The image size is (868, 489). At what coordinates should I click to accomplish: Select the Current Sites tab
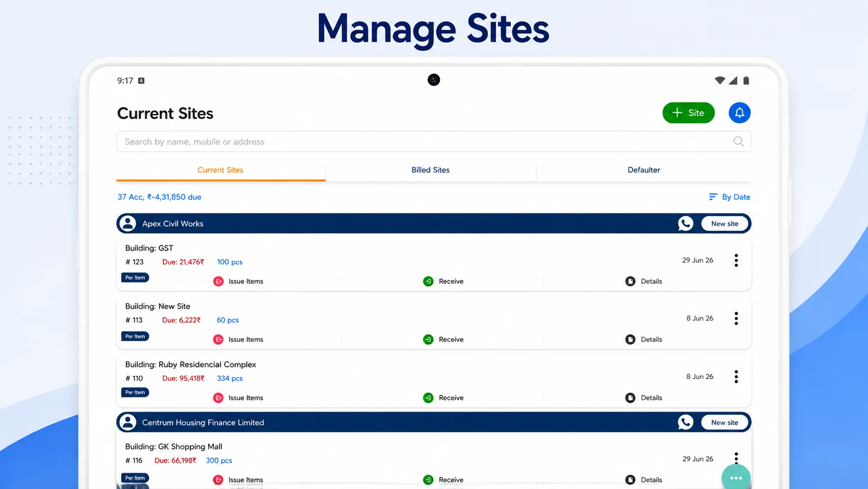[221, 170]
